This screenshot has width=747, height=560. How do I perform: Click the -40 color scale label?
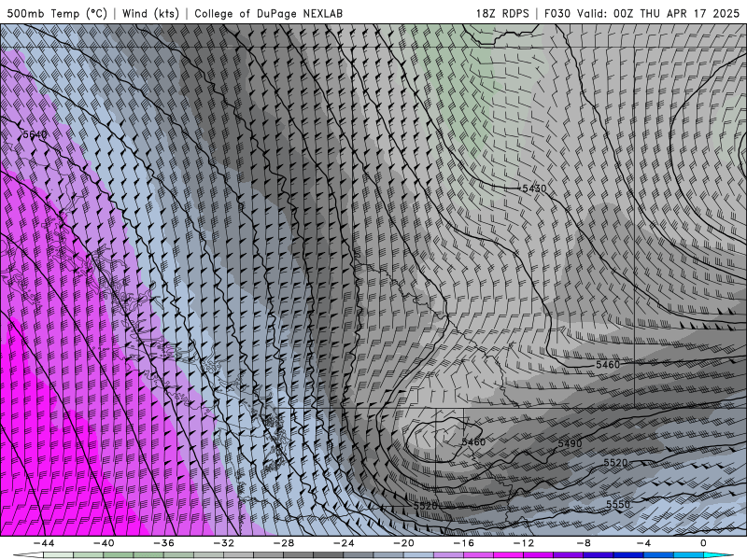[x=104, y=543]
